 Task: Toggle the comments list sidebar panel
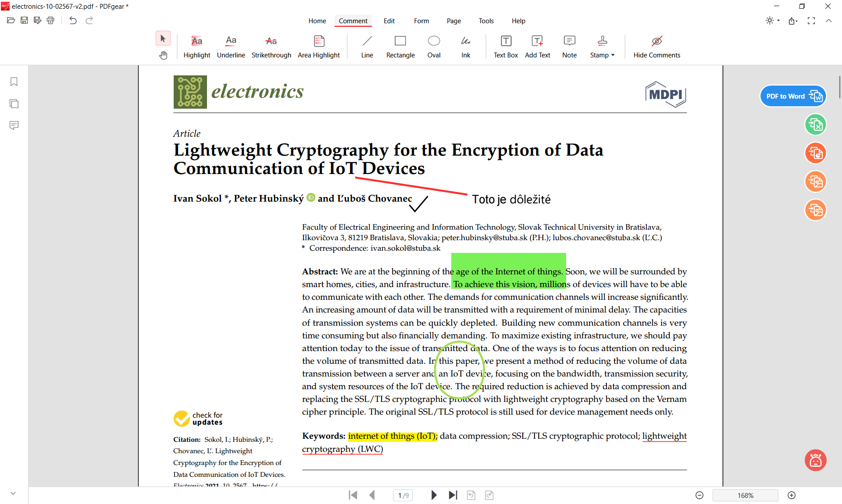[14, 125]
